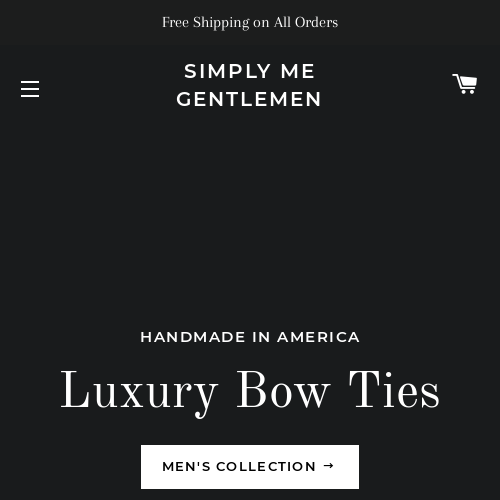Click the word Bow in hero title

pos(284,389)
